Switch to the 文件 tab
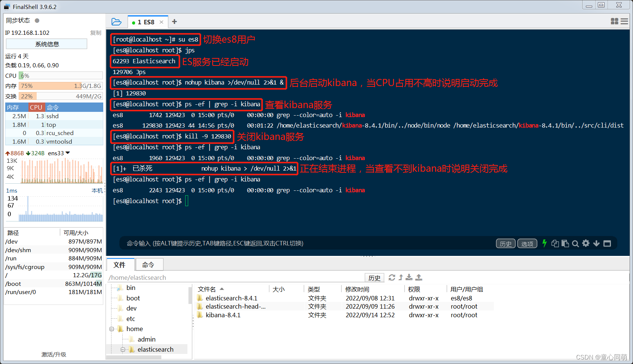633x364 pixels. point(120,264)
